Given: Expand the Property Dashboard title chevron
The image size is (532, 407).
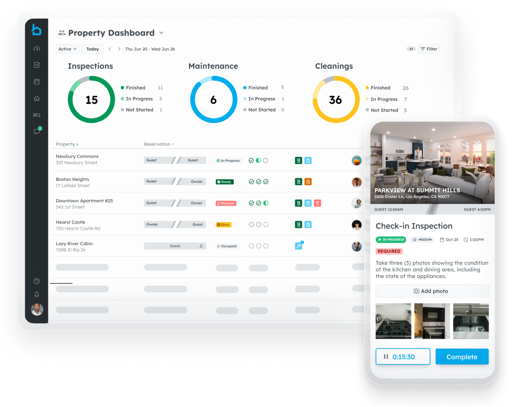Looking at the screenshot, I should tap(161, 33).
